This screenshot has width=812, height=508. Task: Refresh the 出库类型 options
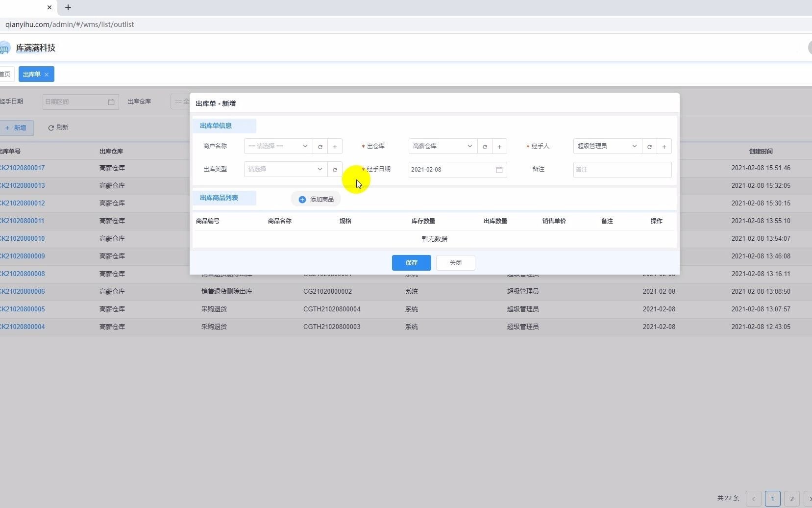(335, 169)
